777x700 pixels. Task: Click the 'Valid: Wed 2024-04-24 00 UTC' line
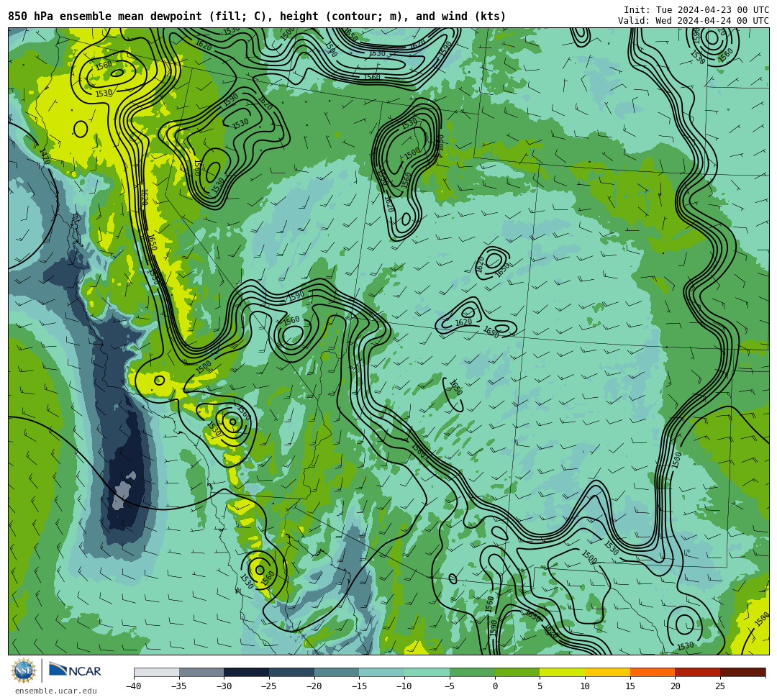pyautogui.click(x=694, y=21)
